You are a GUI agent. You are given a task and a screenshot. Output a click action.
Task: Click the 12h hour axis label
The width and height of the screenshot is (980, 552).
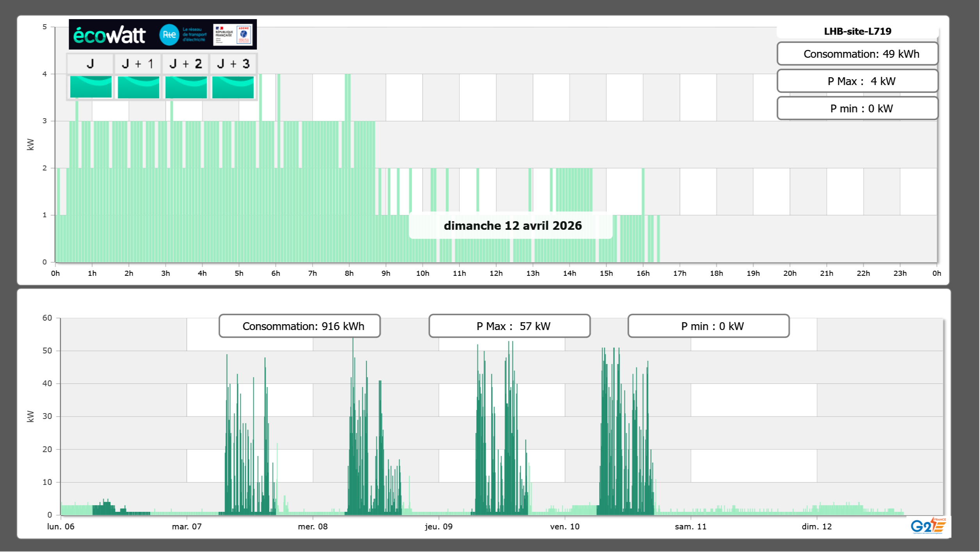[496, 273]
